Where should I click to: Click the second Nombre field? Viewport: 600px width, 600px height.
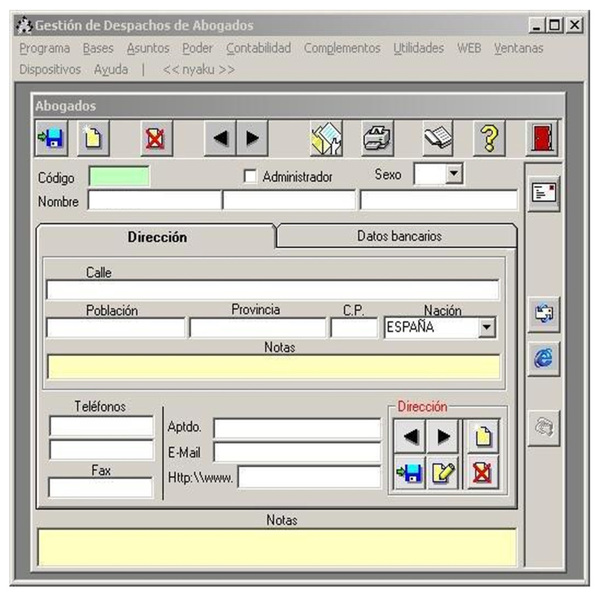pyautogui.click(x=289, y=200)
